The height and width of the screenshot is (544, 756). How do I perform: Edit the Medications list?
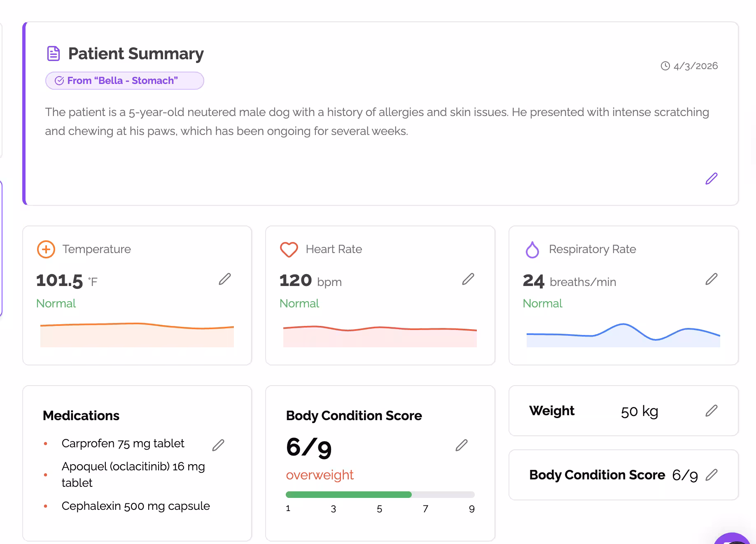coord(219,445)
